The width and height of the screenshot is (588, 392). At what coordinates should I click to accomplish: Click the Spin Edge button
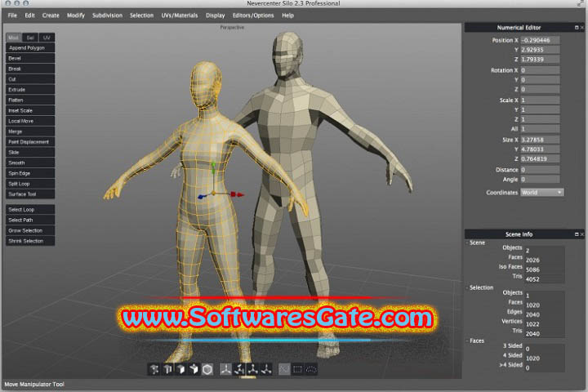pos(30,173)
